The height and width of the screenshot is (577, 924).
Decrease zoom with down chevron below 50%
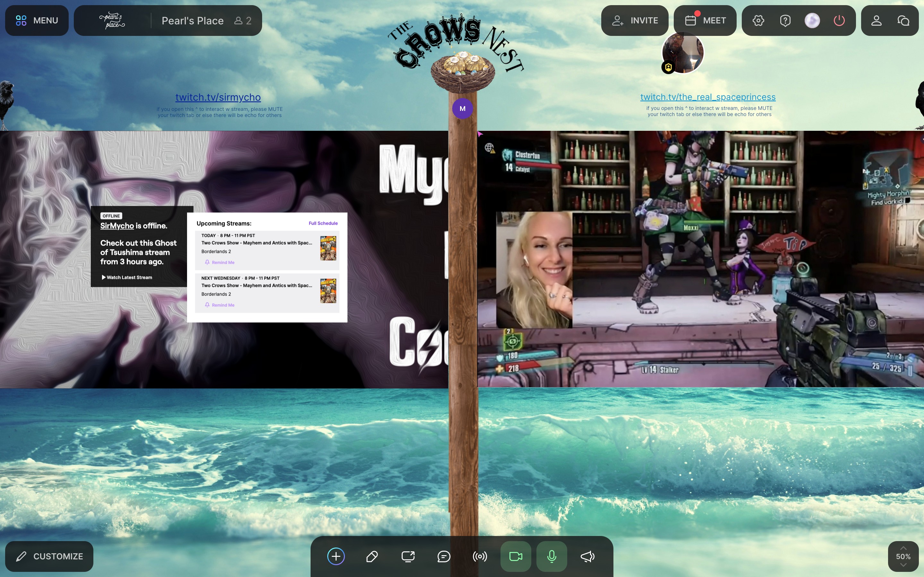point(903,565)
